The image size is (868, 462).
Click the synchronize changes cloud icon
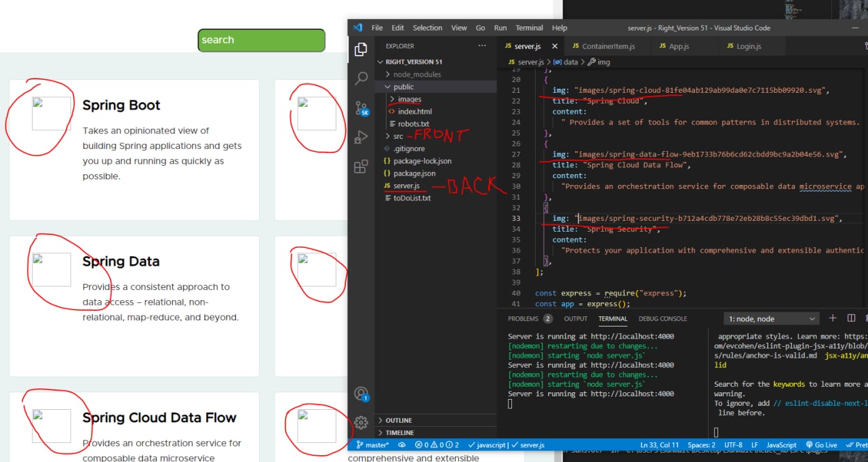click(x=401, y=445)
